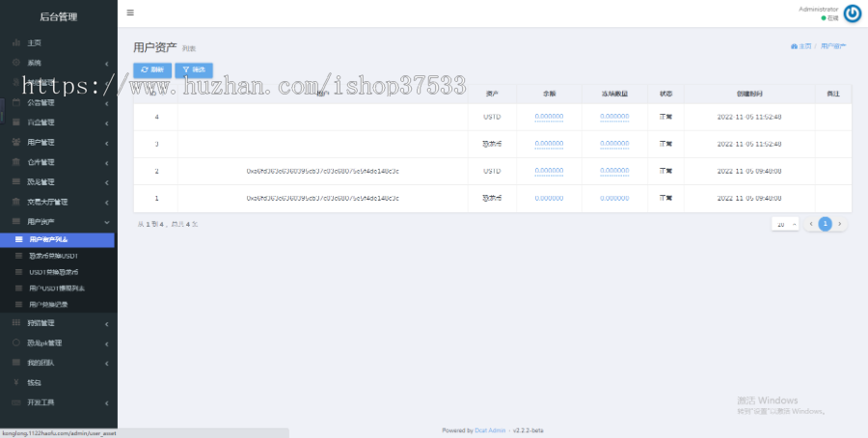Expand the 公告管理 sidebar menu
This screenshot has height=438, width=868.
pos(59,102)
